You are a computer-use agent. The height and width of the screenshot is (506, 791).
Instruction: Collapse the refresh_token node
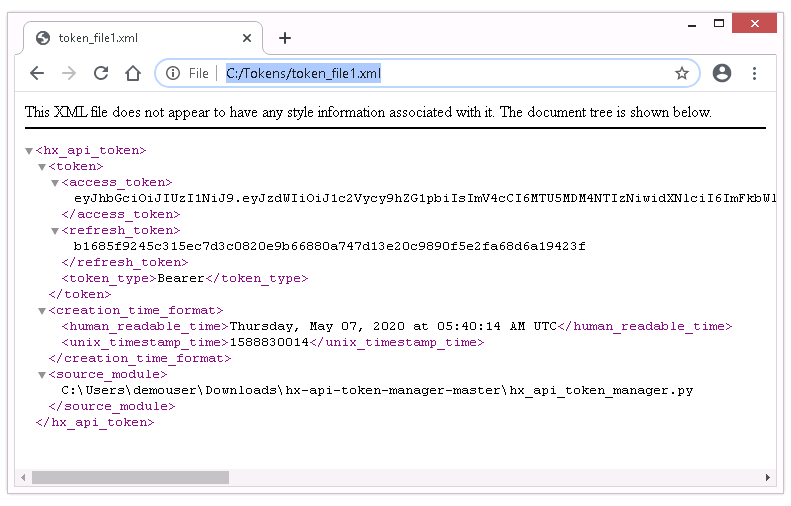[55, 231]
